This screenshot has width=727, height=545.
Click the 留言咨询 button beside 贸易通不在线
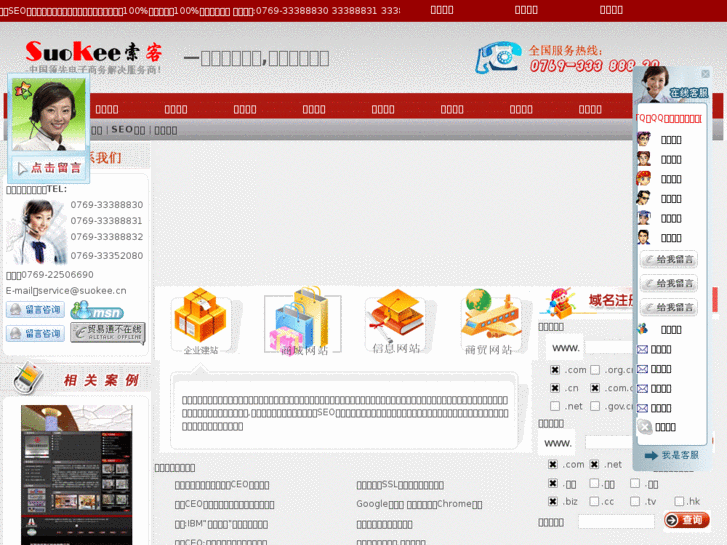[x=35, y=333]
